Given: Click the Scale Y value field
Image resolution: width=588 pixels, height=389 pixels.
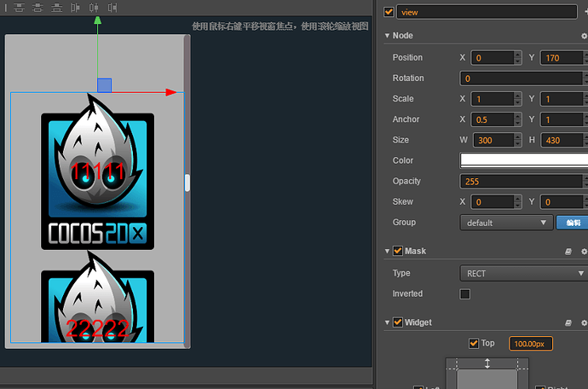Looking at the screenshot, I should pos(562,99).
